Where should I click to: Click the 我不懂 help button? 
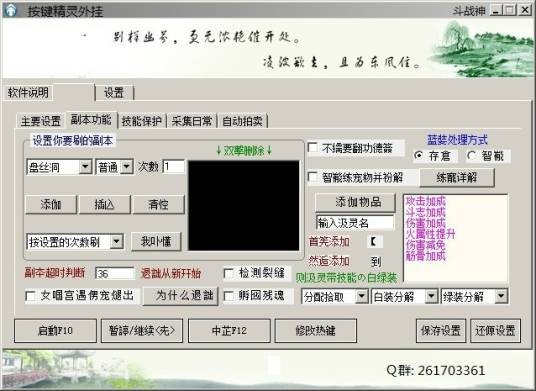[x=156, y=242]
